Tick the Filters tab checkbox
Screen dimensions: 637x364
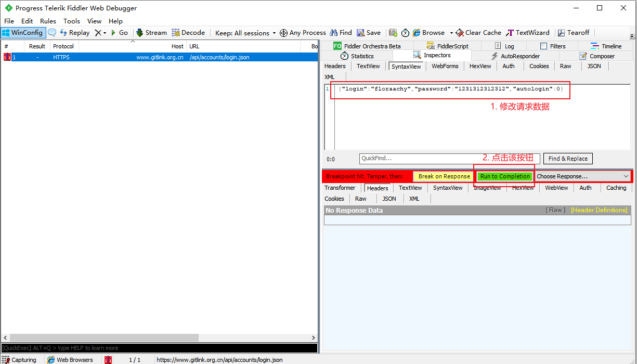544,46
